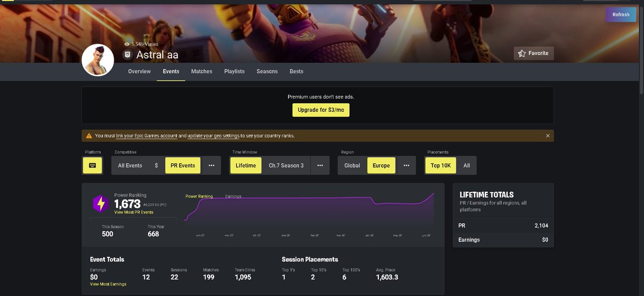The height and width of the screenshot is (296, 644).
Task: Open link your Epic Games account link
Action: coord(147,136)
